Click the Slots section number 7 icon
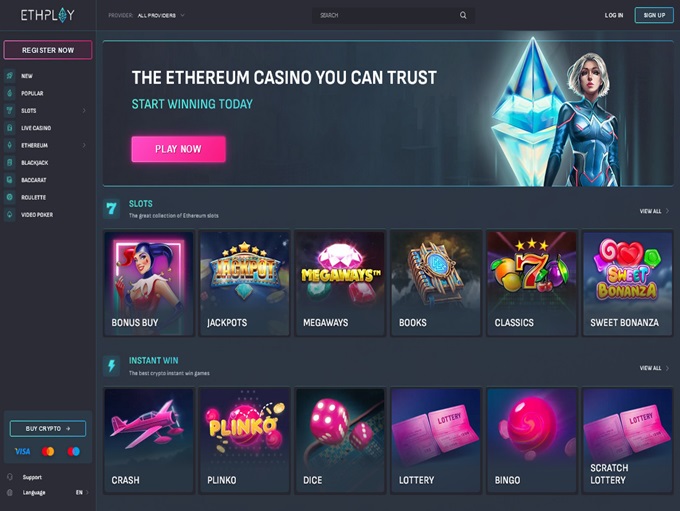Image resolution: width=680 pixels, height=511 pixels. [111, 209]
